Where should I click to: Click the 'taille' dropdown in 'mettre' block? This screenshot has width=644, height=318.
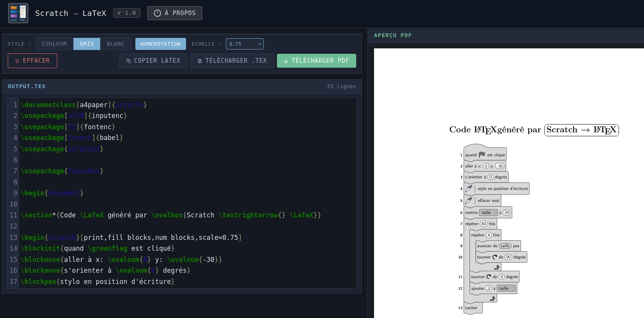point(489,212)
